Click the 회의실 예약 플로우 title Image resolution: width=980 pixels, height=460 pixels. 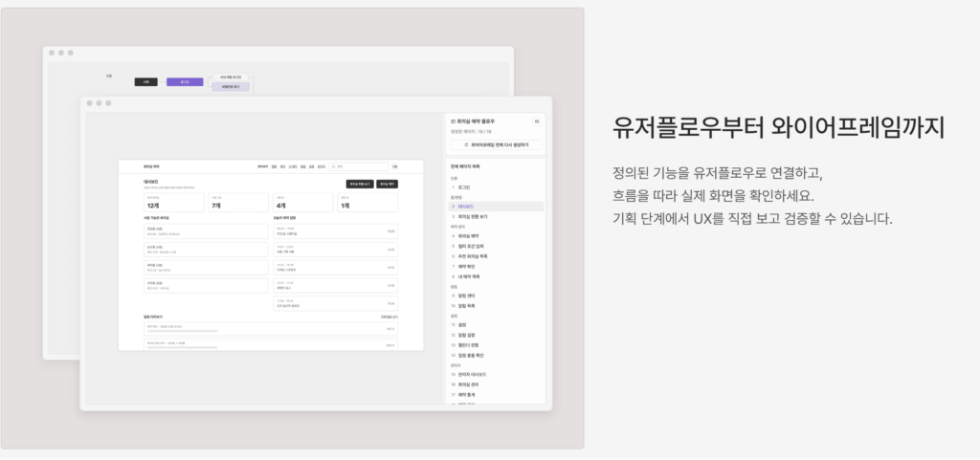click(476, 121)
